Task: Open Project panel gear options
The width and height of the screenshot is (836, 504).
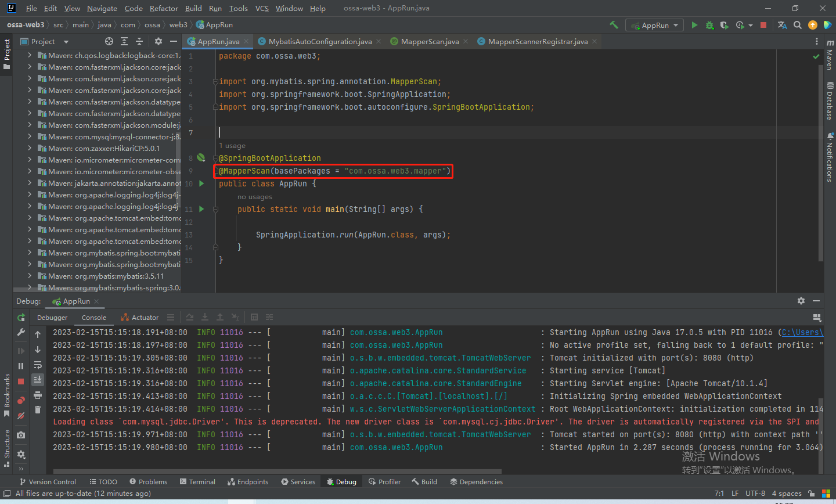Action: 158,41
